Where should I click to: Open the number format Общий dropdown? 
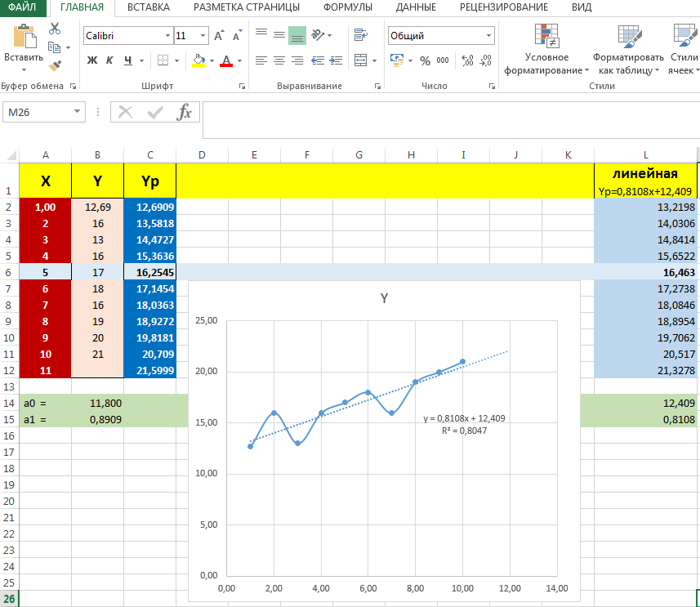click(x=488, y=35)
